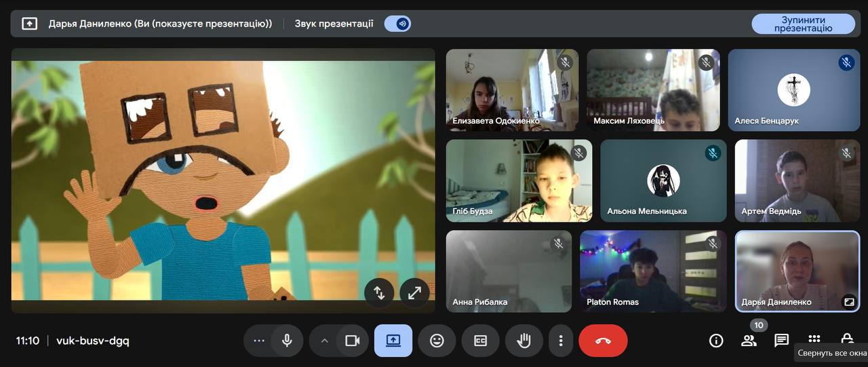Open the three-dot more options menu
This screenshot has width=868, height=367.
click(x=560, y=341)
